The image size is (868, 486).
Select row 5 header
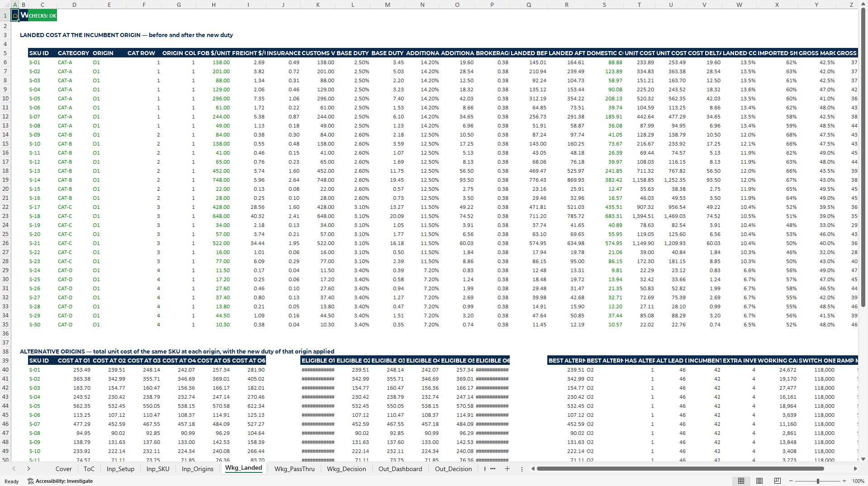click(5, 53)
